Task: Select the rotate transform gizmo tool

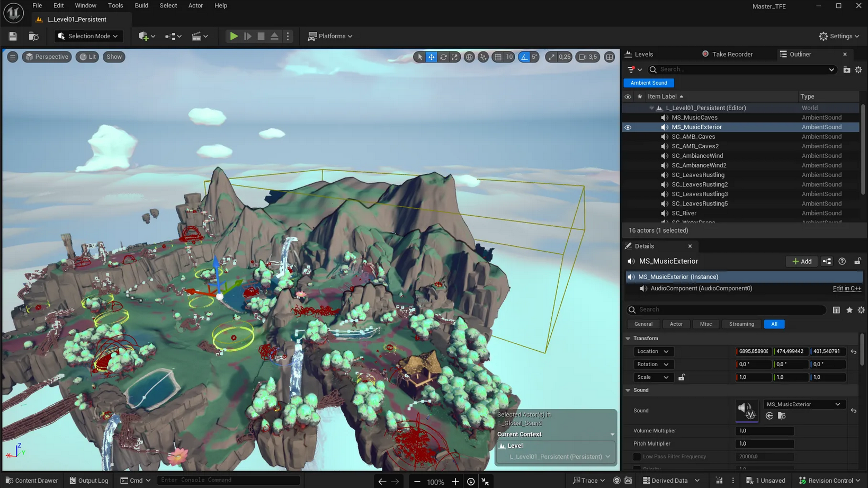Action: click(443, 57)
